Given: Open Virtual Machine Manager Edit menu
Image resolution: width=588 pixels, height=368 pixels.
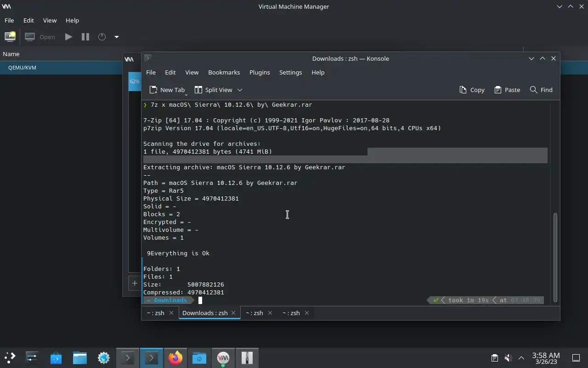Looking at the screenshot, I should pyautogui.click(x=28, y=20).
